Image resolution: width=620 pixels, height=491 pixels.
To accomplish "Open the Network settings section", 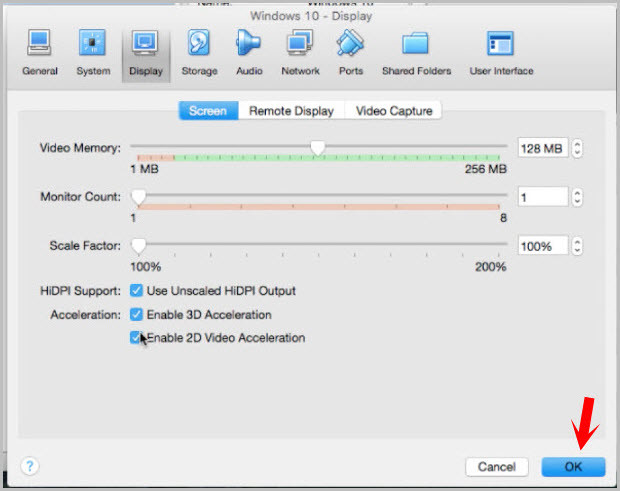I will [300, 53].
